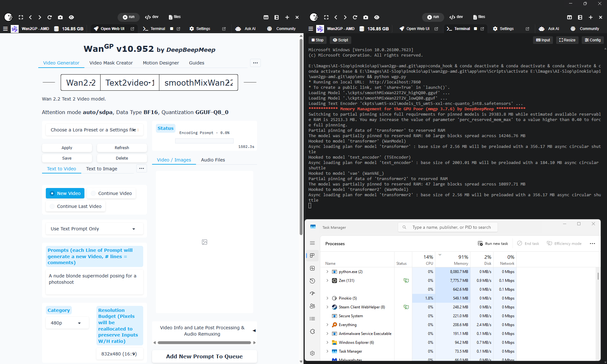Click Run new task in Task Manager
The image size is (607, 364).
click(x=493, y=244)
